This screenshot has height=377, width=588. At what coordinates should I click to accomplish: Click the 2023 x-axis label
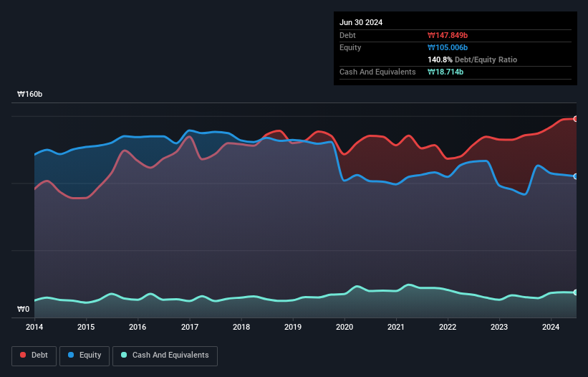click(499, 327)
